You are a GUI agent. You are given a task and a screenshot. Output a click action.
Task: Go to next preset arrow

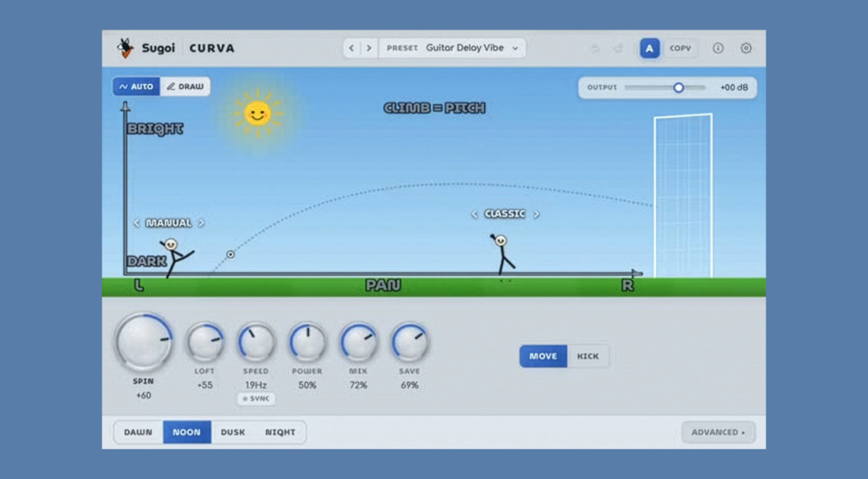pos(370,48)
